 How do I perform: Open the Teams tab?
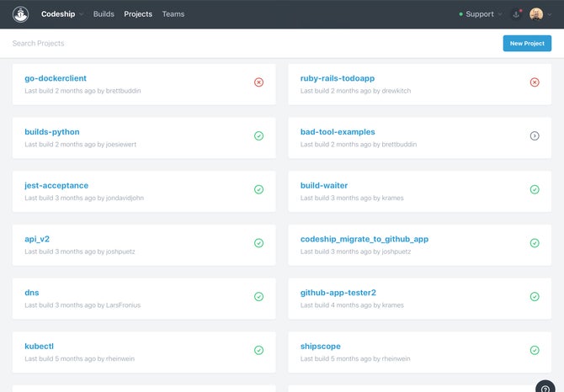point(173,14)
